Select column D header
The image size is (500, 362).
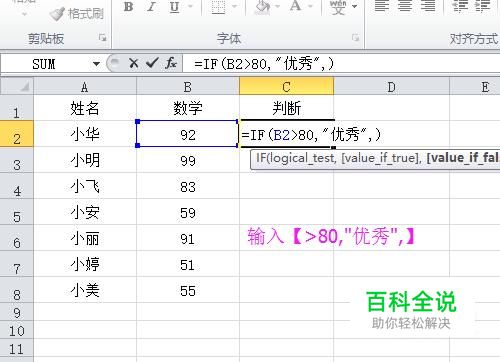pos(392,87)
